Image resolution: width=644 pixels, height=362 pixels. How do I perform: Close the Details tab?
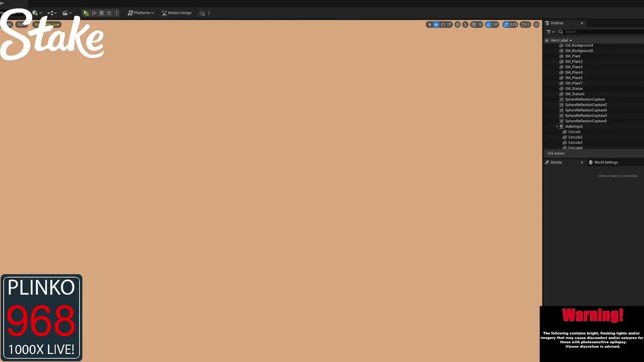coord(582,162)
